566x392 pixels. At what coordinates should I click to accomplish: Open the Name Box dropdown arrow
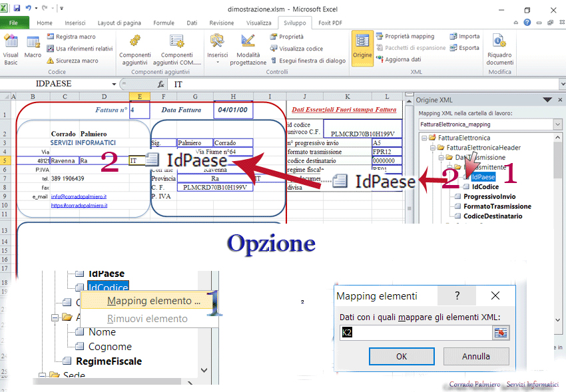coord(114,84)
